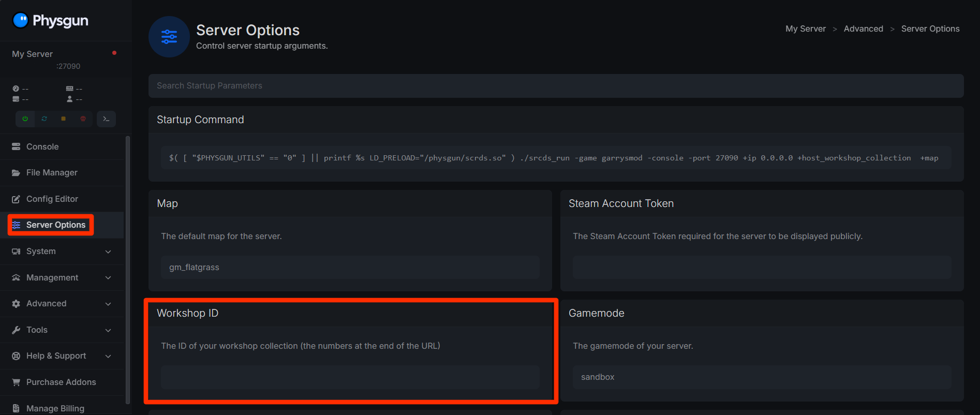
Task: Open Console from the sidebar
Action: coord(42,147)
